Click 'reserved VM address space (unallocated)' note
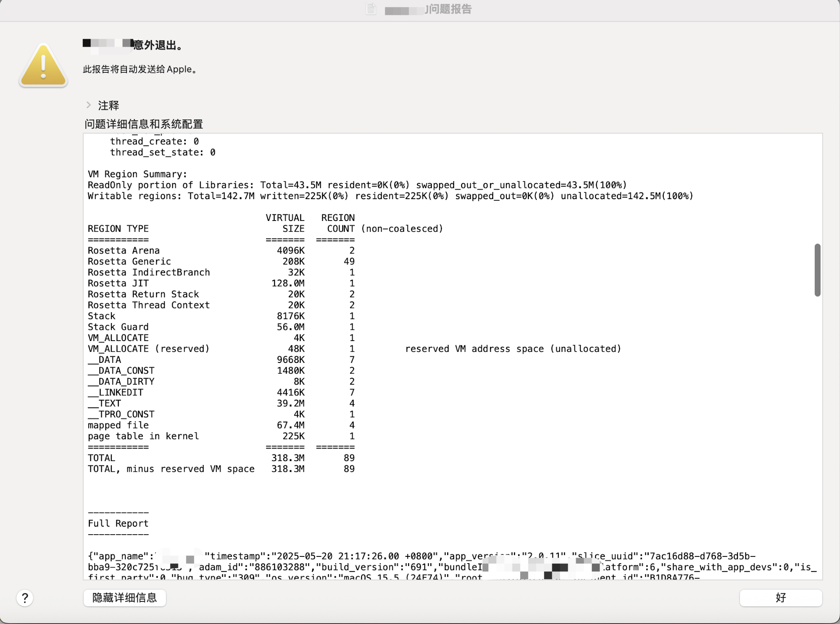The image size is (840, 624). (513, 349)
